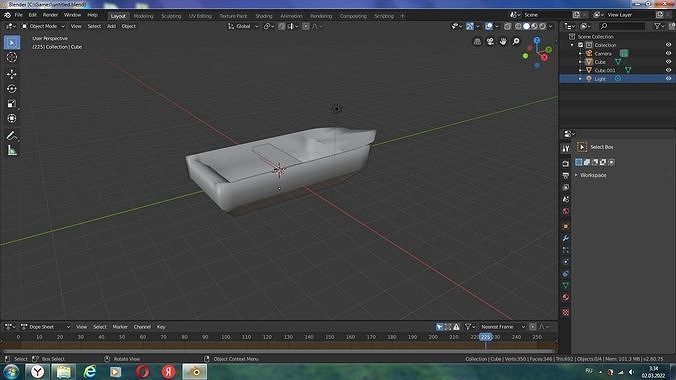Open the Modifiers wrench tab
The width and height of the screenshot is (676, 380).
click(566, 238)
